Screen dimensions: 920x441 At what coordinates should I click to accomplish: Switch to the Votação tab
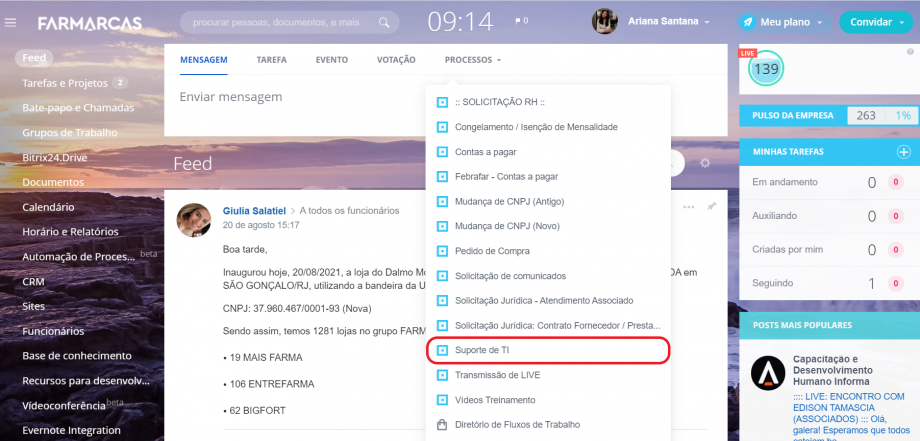pyautogui.click(x=396, y=60)
